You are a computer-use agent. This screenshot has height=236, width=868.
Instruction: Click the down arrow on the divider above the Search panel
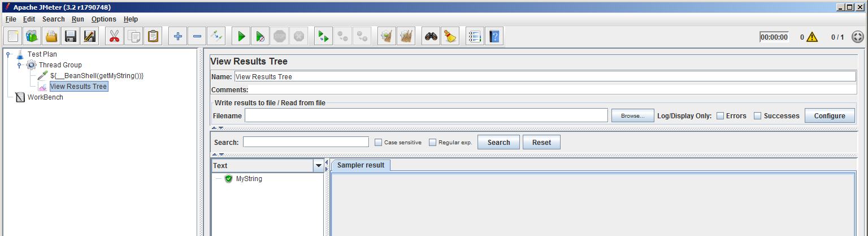click(221, 128)
